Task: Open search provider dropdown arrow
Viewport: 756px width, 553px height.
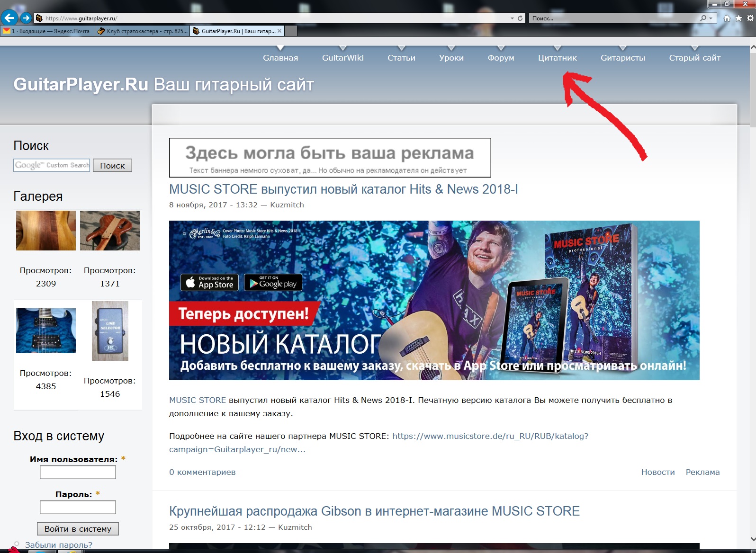Action: pyautogui.click(x=711, y=18)
